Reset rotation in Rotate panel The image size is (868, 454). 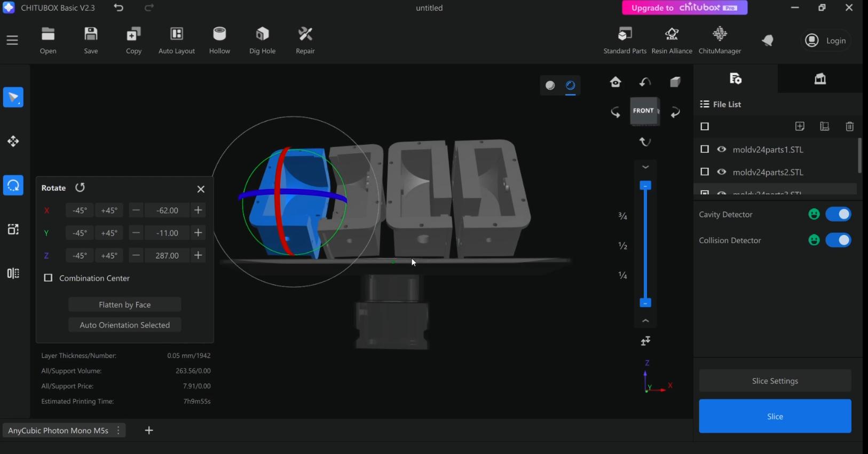click(80, 187)
